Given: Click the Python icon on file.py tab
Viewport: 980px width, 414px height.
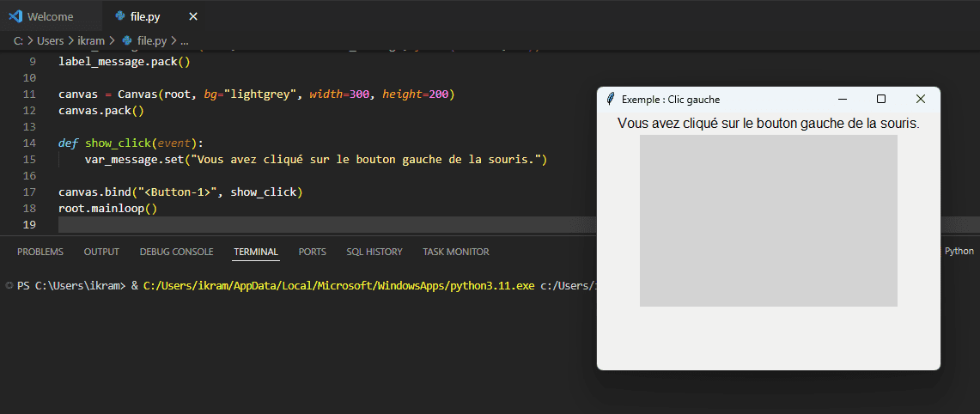Looking at the screenshot, I should [120, 17].
